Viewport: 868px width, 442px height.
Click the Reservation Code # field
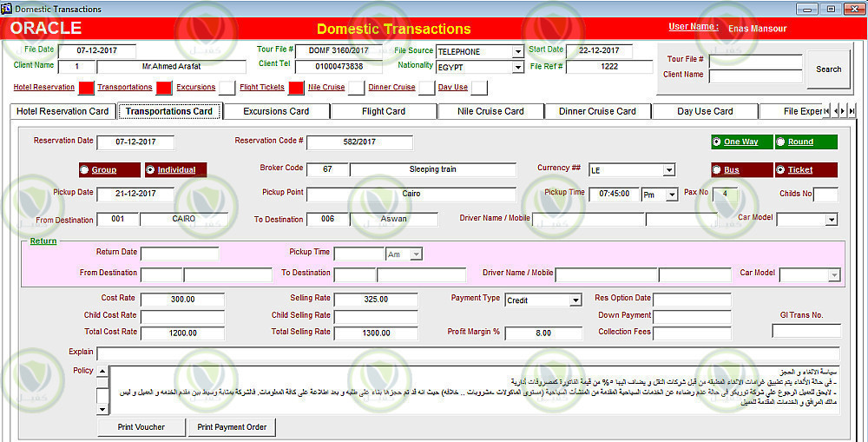360,142
